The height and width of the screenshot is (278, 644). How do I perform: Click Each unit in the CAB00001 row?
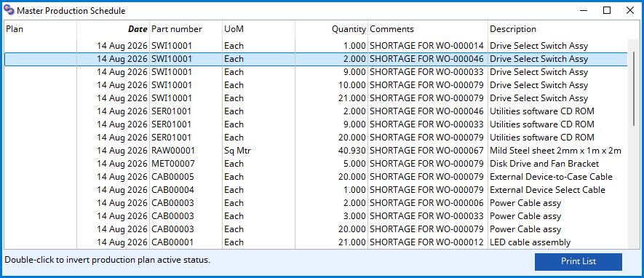point(234,242)
